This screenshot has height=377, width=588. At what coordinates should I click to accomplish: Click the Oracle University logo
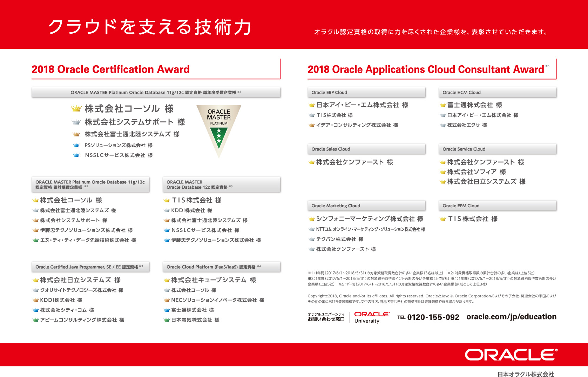(x=372, y=317)
